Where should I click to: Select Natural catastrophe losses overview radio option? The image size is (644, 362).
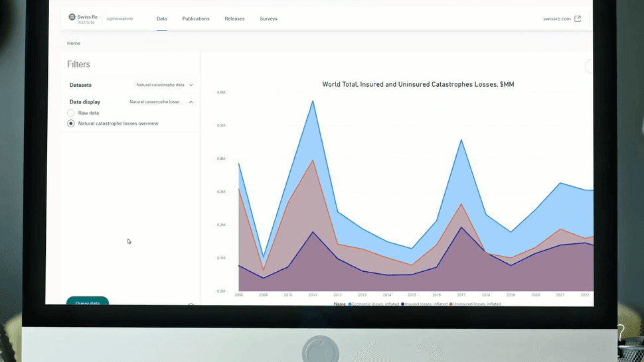(x=71, y=124)
